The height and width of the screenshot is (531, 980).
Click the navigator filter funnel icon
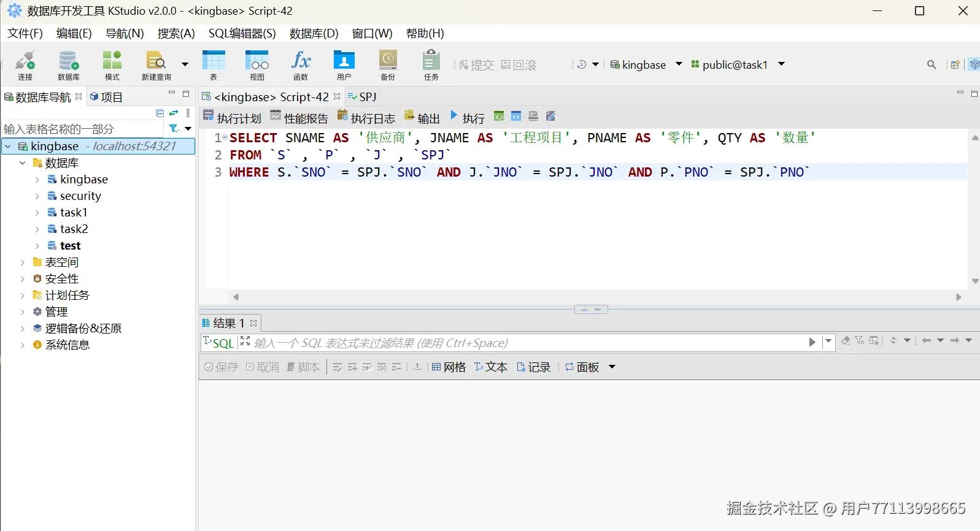click(174, 129)
